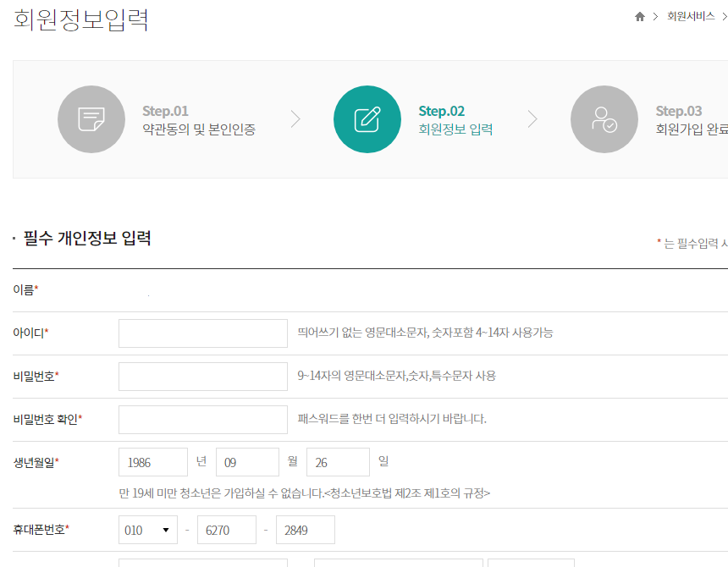
Task: Click the home icon in the breadcrumb
Action: click(x=640, y=16)
